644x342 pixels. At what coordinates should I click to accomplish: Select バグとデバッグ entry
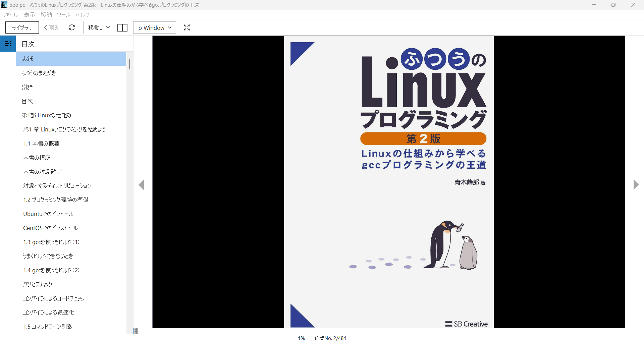point(71,284)
